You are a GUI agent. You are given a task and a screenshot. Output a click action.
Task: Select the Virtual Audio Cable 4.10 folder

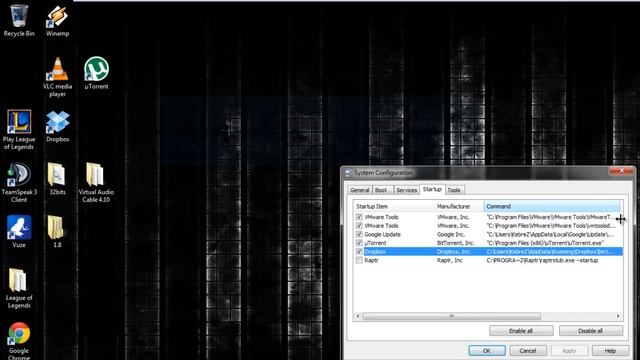(x=96, y=183)
